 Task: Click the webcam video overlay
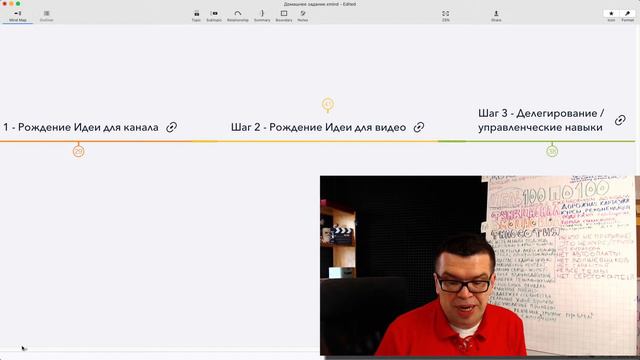tap(480, 265)
